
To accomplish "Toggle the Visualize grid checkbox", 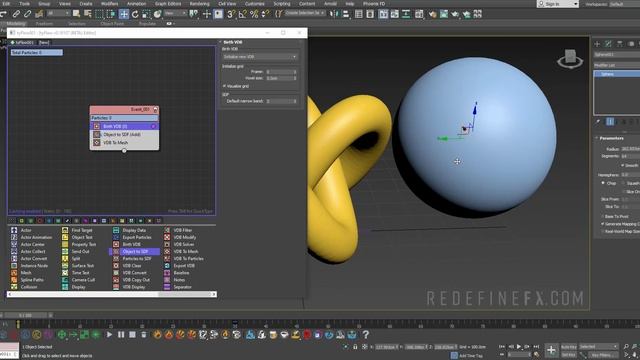I will (x=224, y=86).
